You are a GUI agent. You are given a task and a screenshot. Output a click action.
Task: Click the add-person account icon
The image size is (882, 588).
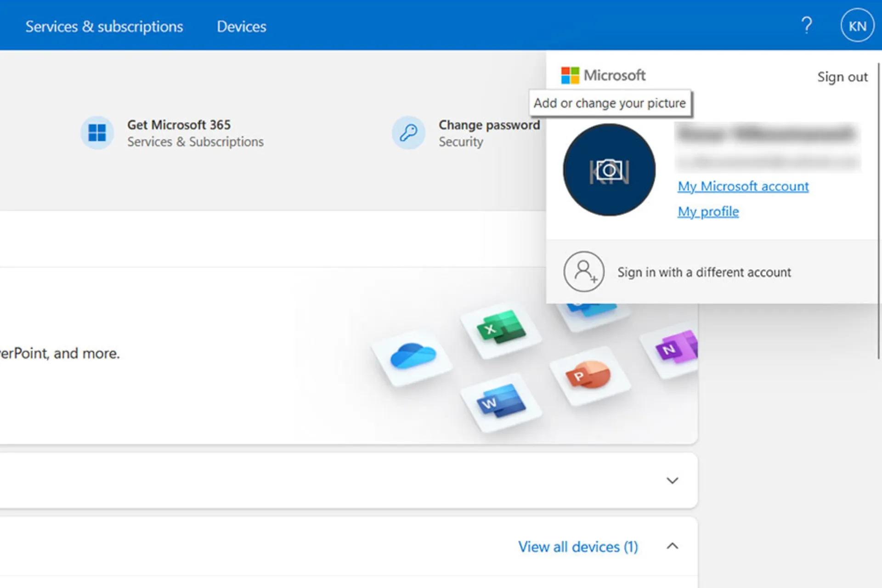point(583,271)
